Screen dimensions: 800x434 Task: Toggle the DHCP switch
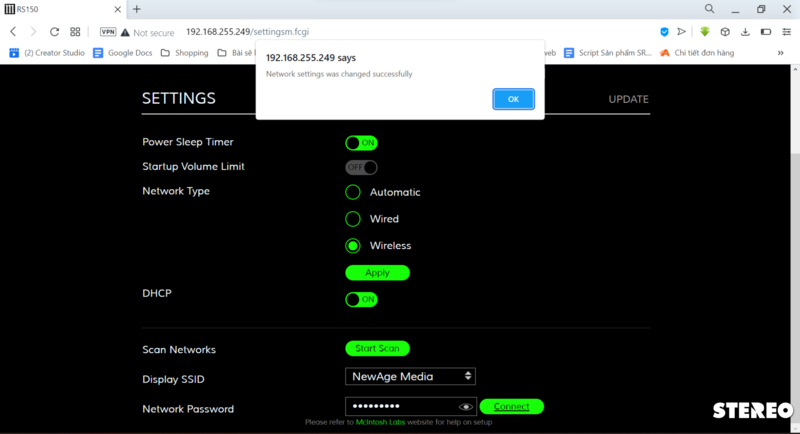pyautogui.click(x=361, y=299)
